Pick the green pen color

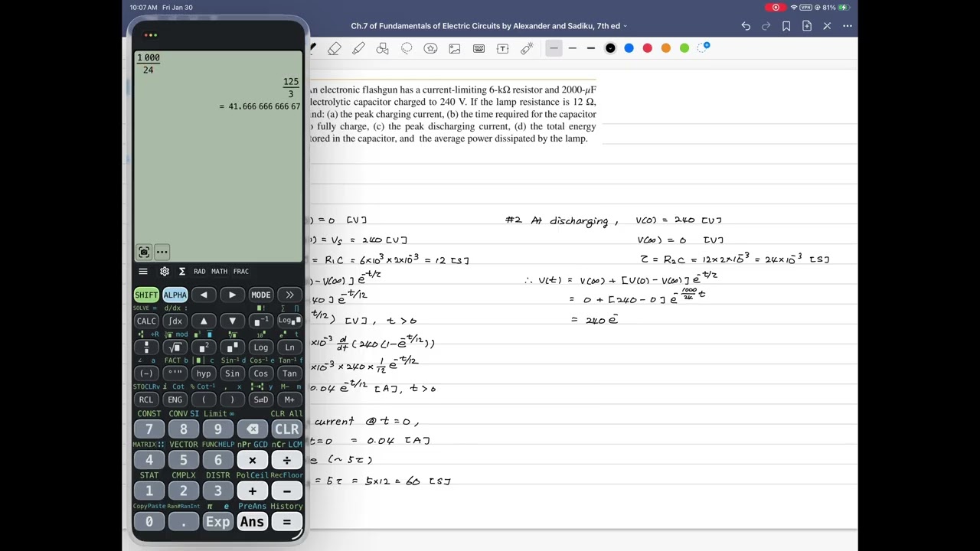(x=684, y=48)
